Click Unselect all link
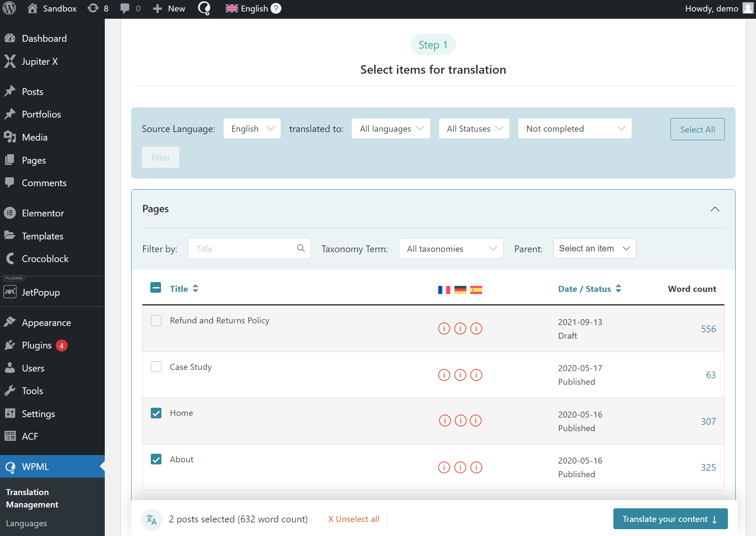The image size is (756, 536). click(354, 519)
